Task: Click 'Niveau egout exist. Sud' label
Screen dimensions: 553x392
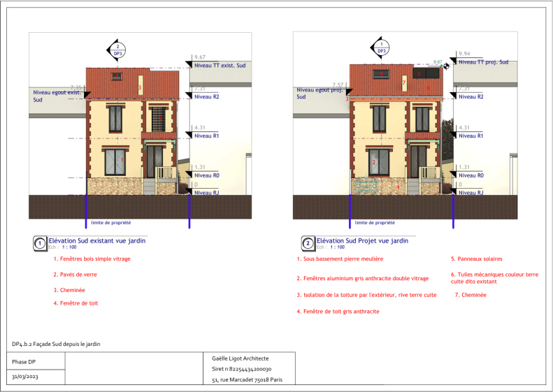Action: pyautogui.click(x=57, y=96)
